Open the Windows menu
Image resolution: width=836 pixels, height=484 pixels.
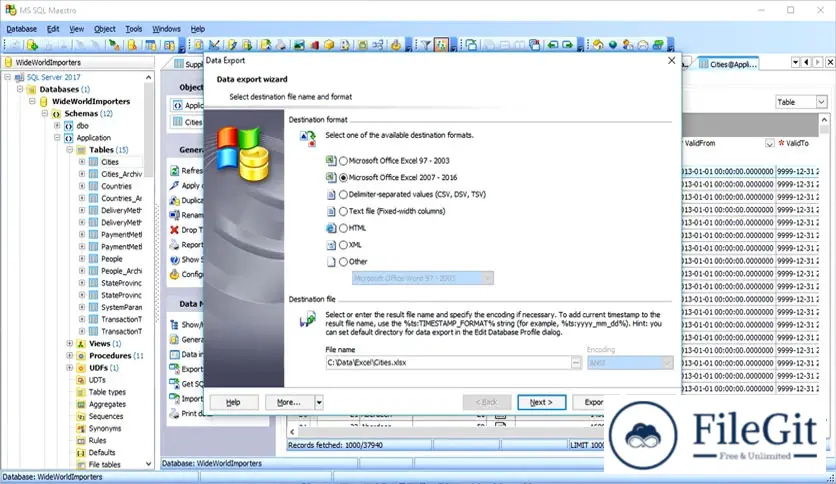(166, 29)
